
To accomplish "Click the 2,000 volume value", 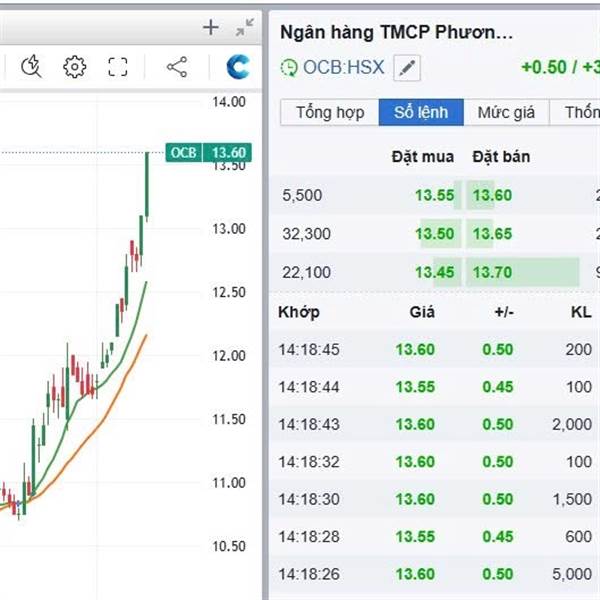I will point(572,425).
